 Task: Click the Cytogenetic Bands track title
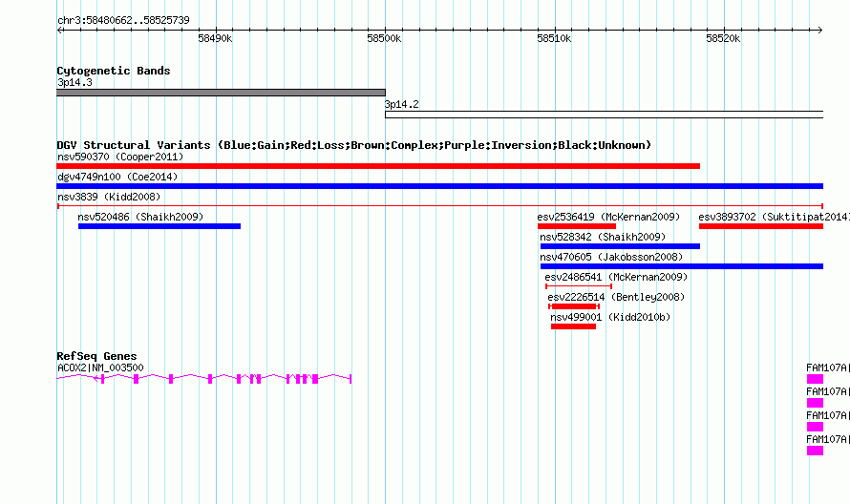pos(114,71)
